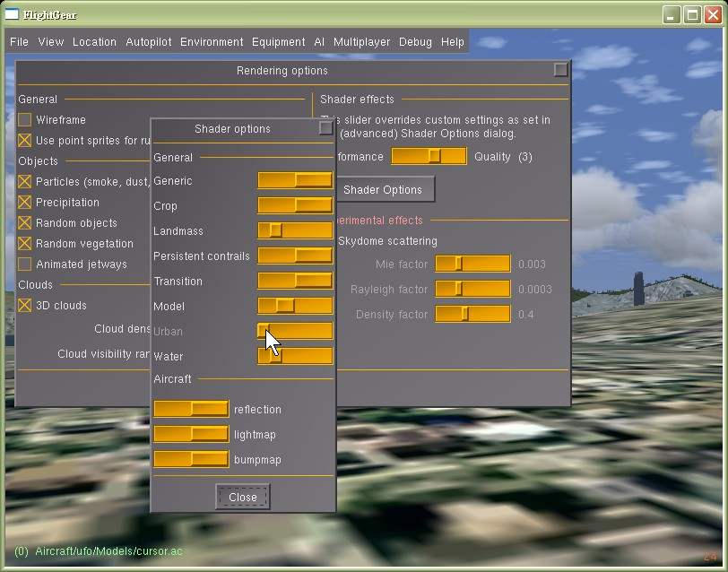Minimize the FlightGear window
The image size is (728, 572).
(671, 15)
